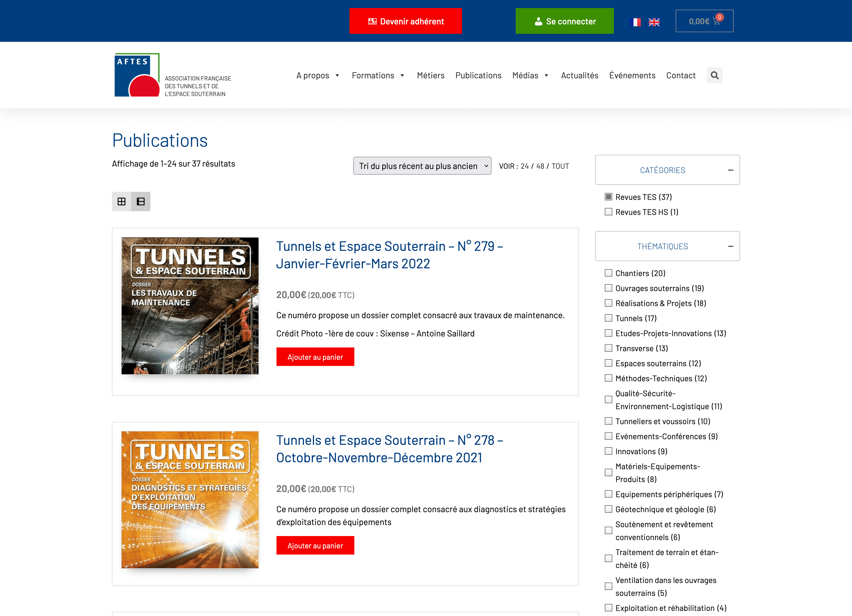Open the shopping cart showing 0,00€
Viewport: 852px width, 616px height.
(x=704, y=21)
